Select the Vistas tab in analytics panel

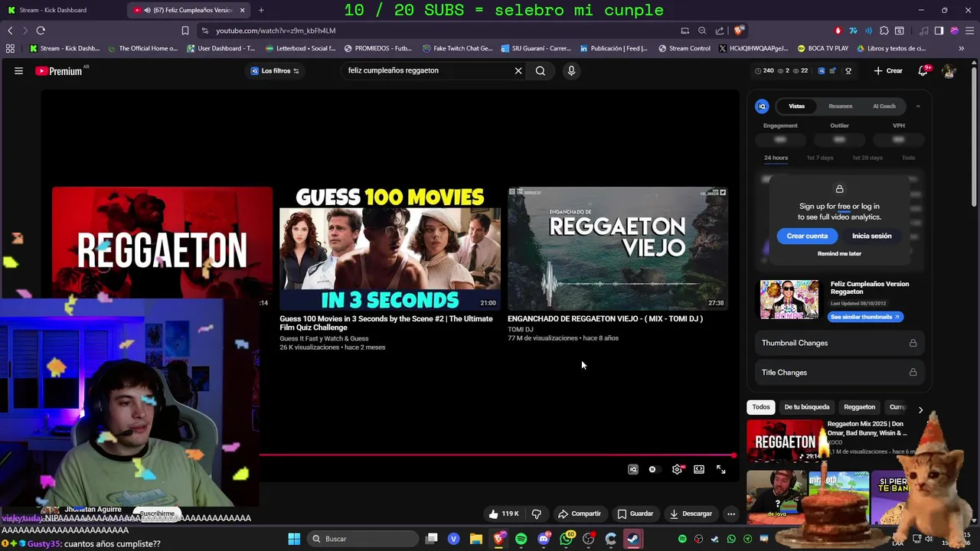[797, 106]
